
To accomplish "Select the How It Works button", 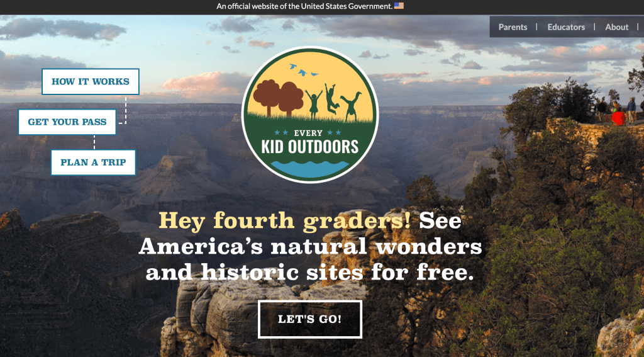I will pyautogui.click(x=91, y=81).
